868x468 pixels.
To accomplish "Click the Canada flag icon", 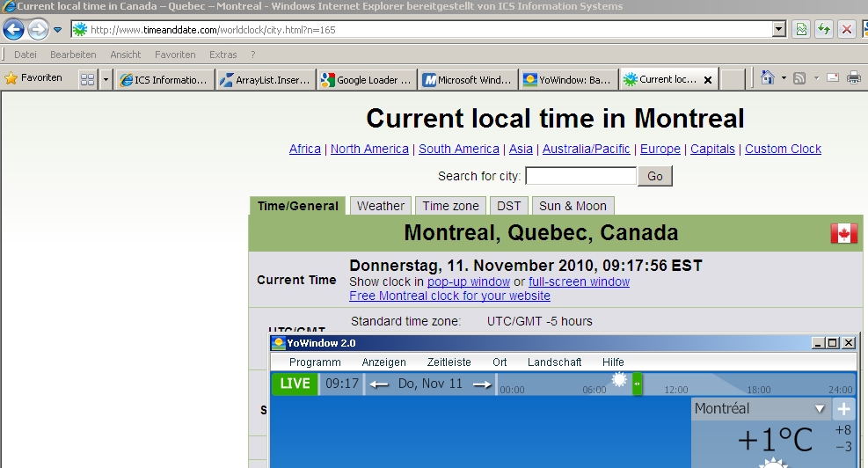I will [x=843, y=234].
